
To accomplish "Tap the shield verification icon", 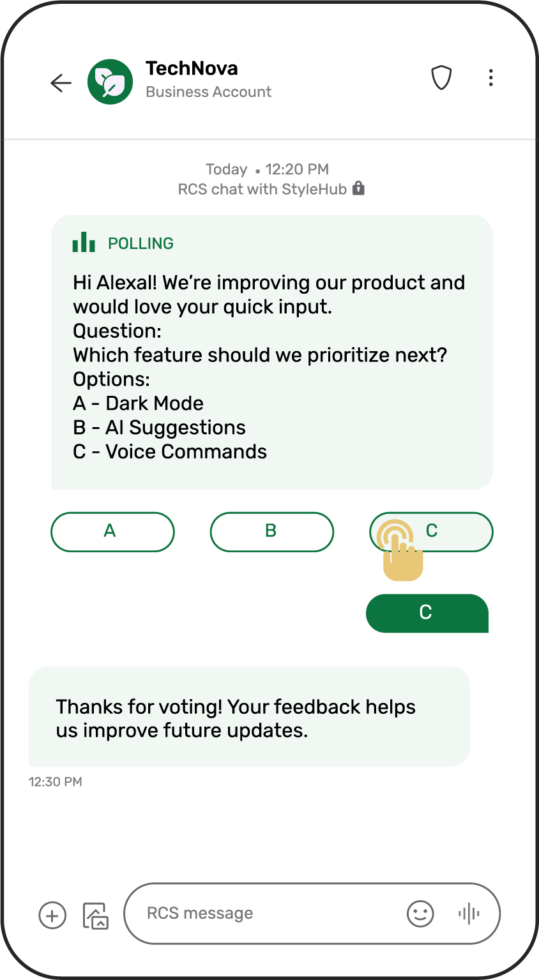I will coord(441,79).
